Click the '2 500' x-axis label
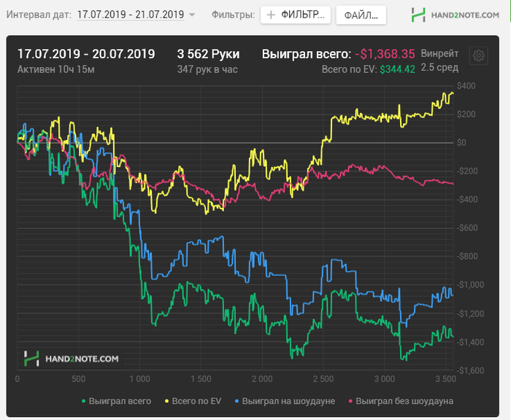The image size is (511, 420). [x=323, y=379]
